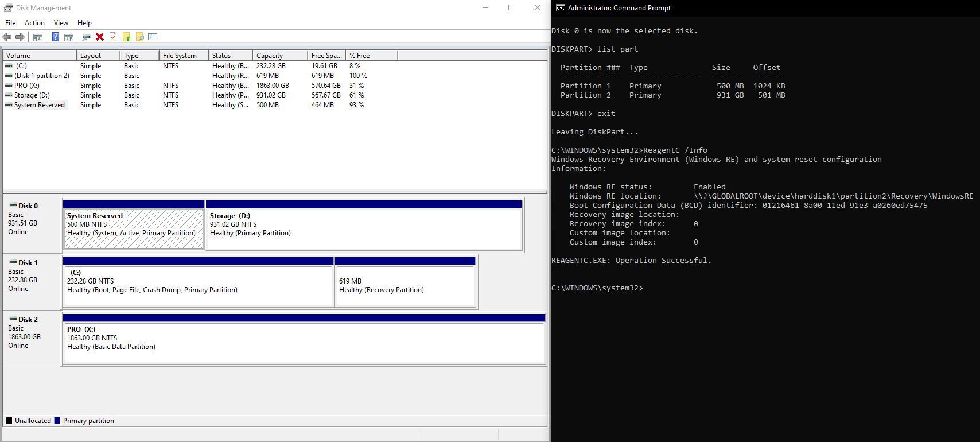Select the (C:) volume drive icon in list
The height and width of the screenshot is (442, 980).
[9, 66]
